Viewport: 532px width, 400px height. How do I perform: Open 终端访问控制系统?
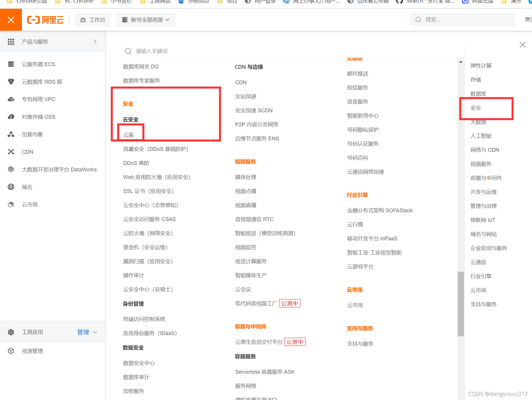click(x=144, y=319)
